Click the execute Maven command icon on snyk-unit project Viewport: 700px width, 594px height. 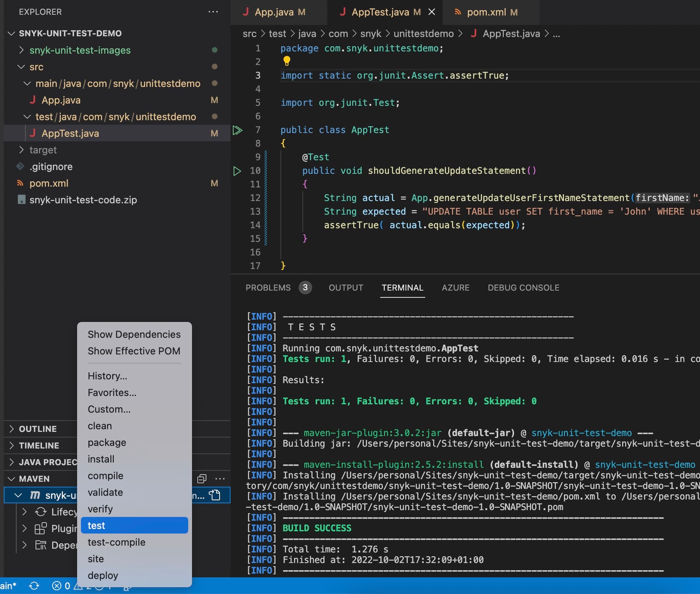(215, 495)
